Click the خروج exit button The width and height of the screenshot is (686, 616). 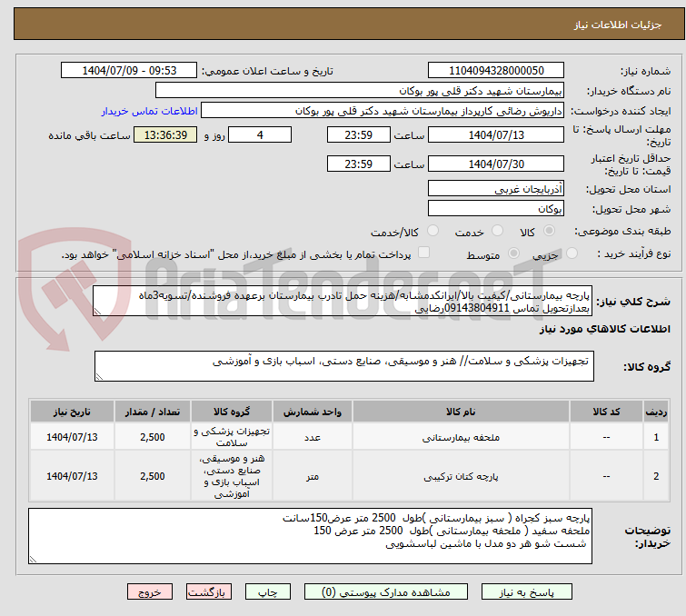coord(150,592)
